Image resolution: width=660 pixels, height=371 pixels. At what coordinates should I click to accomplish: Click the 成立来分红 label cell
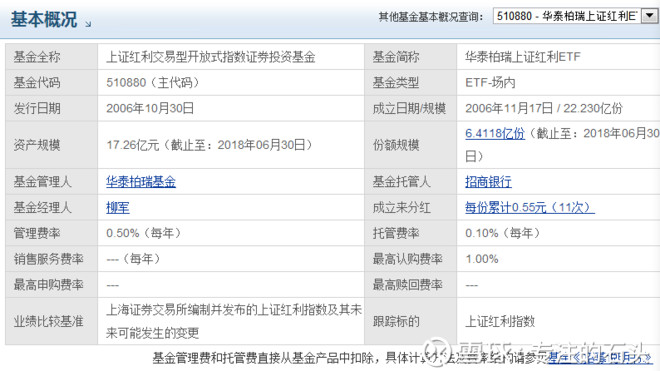pos(410,208)
